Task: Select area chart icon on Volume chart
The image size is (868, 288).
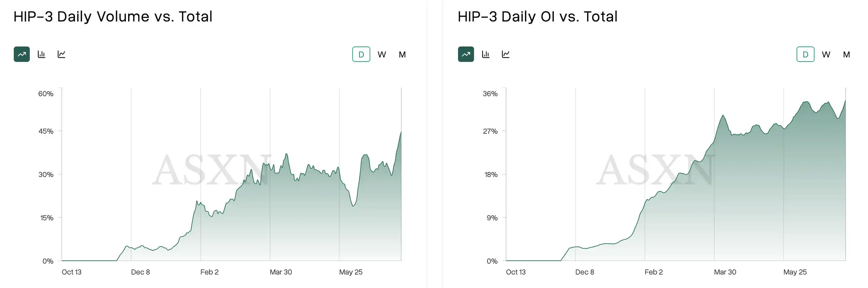Action: tap(21, 54)
